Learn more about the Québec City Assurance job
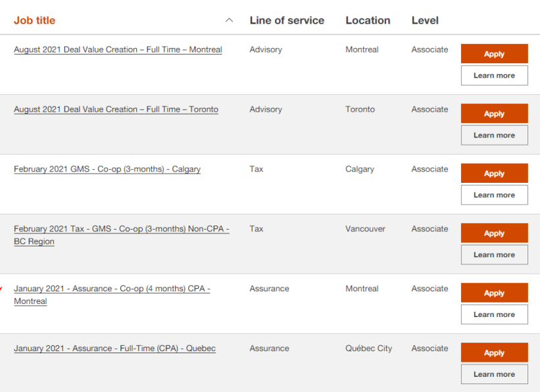 tap(494, 374)
